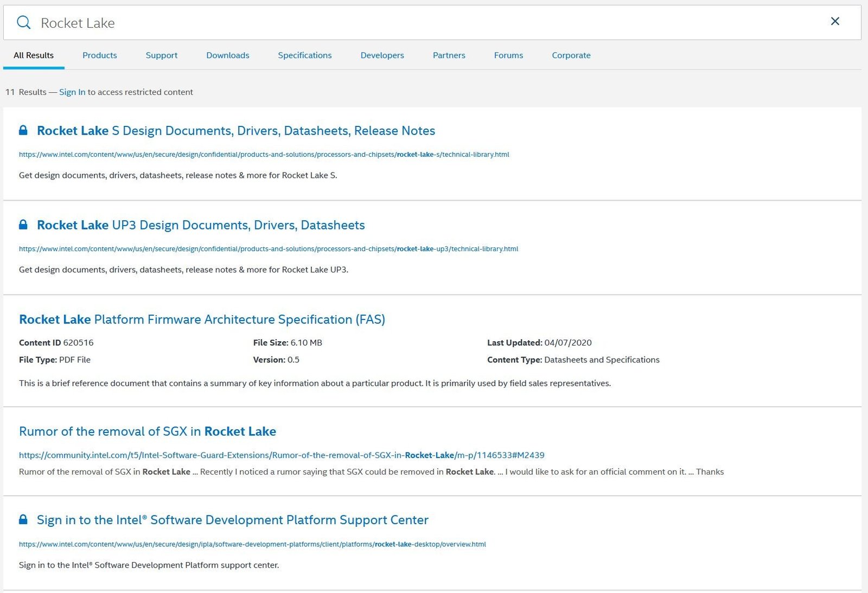Image resolution: width=868 pixels, height=593 pixels.
Task: Open Rocket Lake UP3 Design Documents result title
Action: 201,225
